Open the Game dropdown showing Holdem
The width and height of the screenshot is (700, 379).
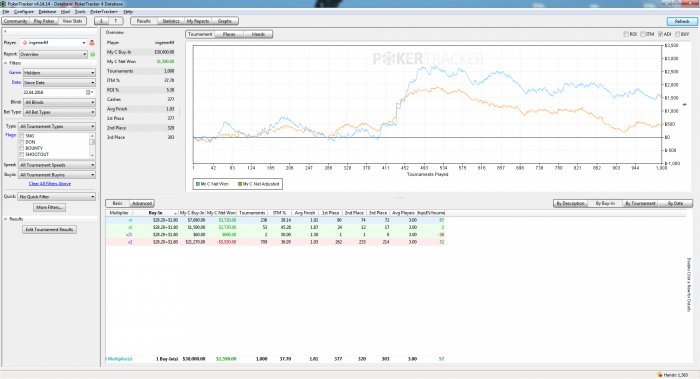tap(59, 73)
